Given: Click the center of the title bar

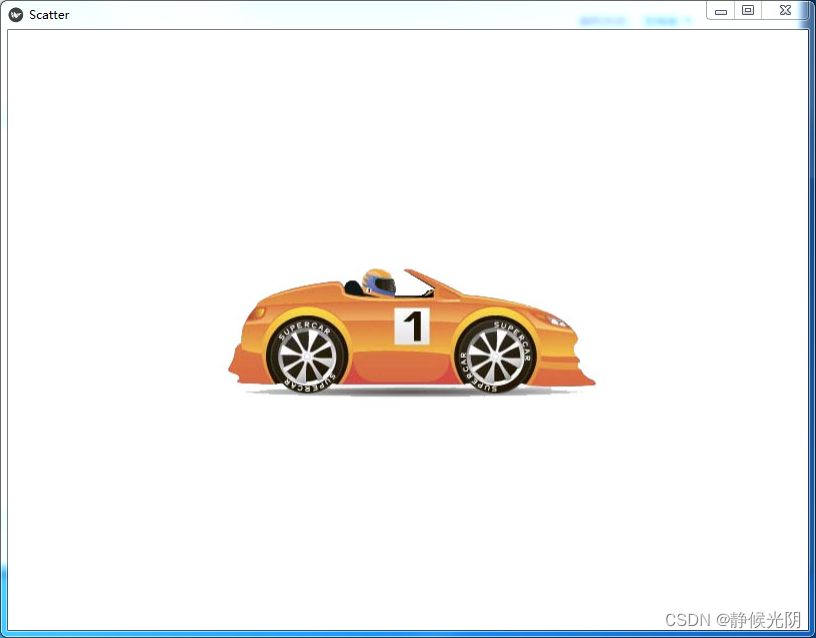Looking at the screenshot, I should [x=400, y=11].
